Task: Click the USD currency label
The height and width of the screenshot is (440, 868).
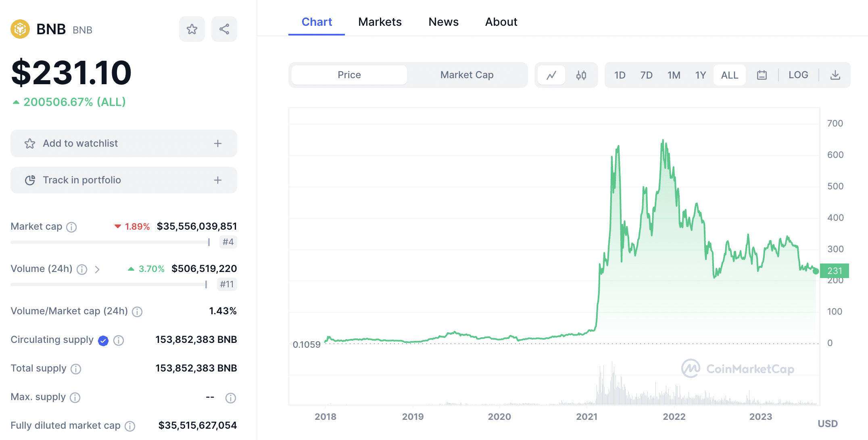Action: (828, 423)
